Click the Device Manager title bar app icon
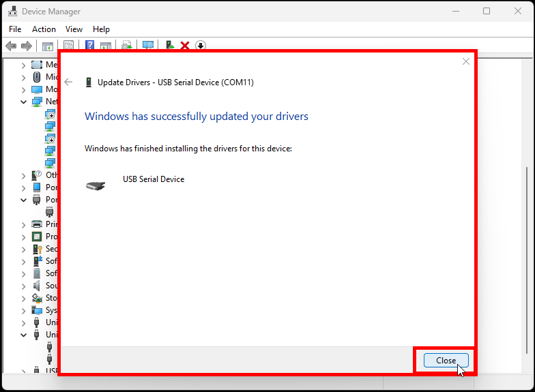The height and width of the screenshot is (392, 535). pos(12,11)
